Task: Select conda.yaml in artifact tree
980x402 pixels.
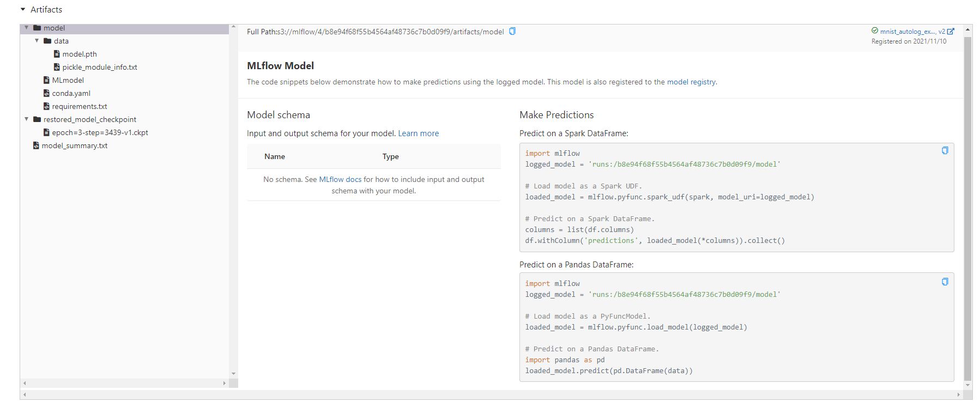Action: pyautogui.click(x=71, y=93)
